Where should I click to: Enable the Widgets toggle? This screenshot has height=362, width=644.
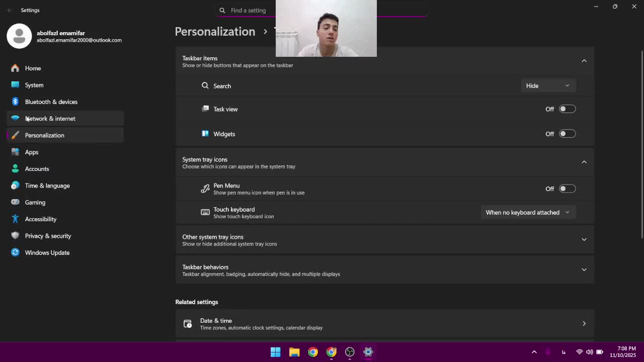(x=567, y=134)
